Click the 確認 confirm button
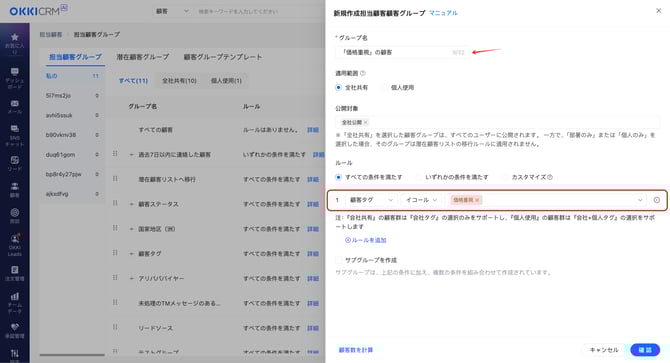The width and height of the screenshot is (670, 363). click(645, 350)
